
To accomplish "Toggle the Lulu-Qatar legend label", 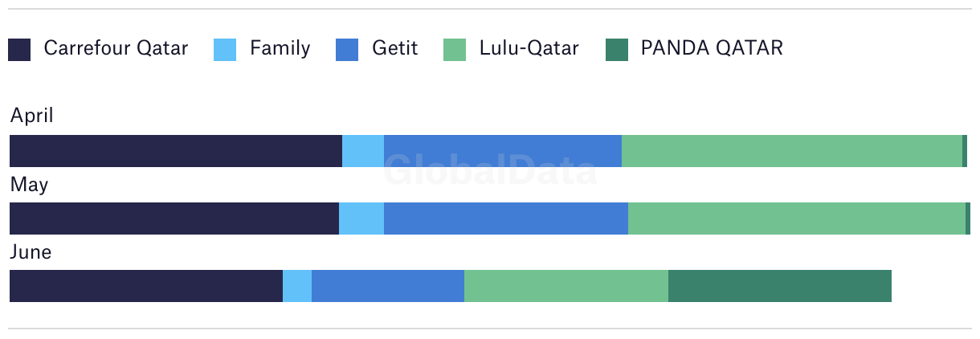I will click(x=529, y=48).
